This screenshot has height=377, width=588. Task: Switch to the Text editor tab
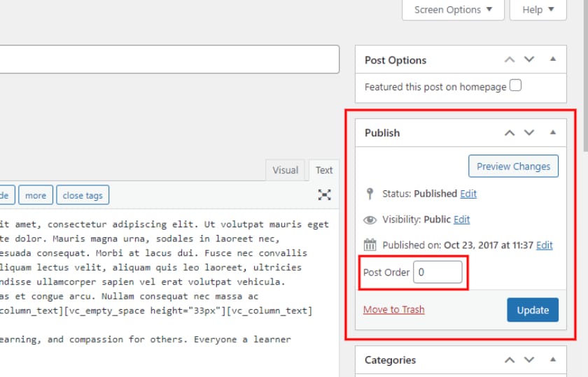pos(324,170)
